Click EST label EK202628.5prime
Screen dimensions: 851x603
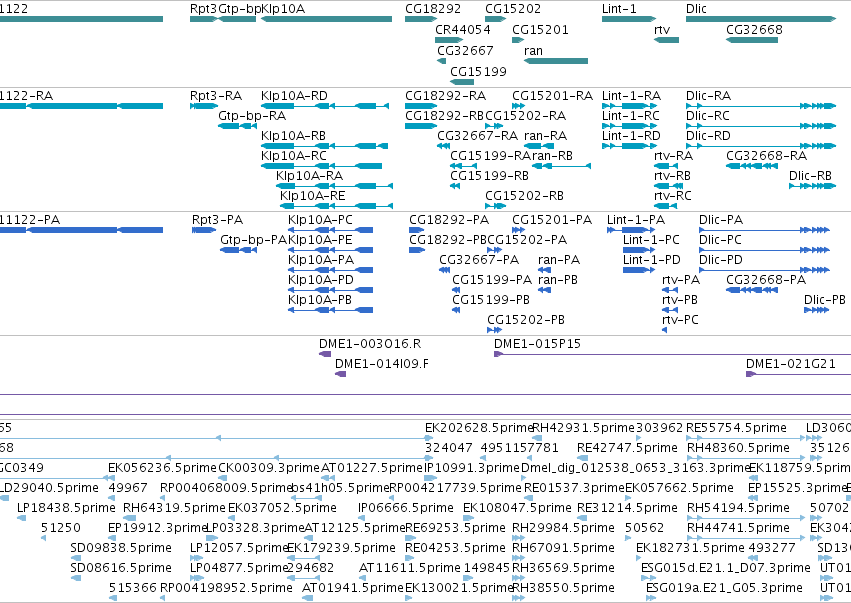(x=479, y=428)
